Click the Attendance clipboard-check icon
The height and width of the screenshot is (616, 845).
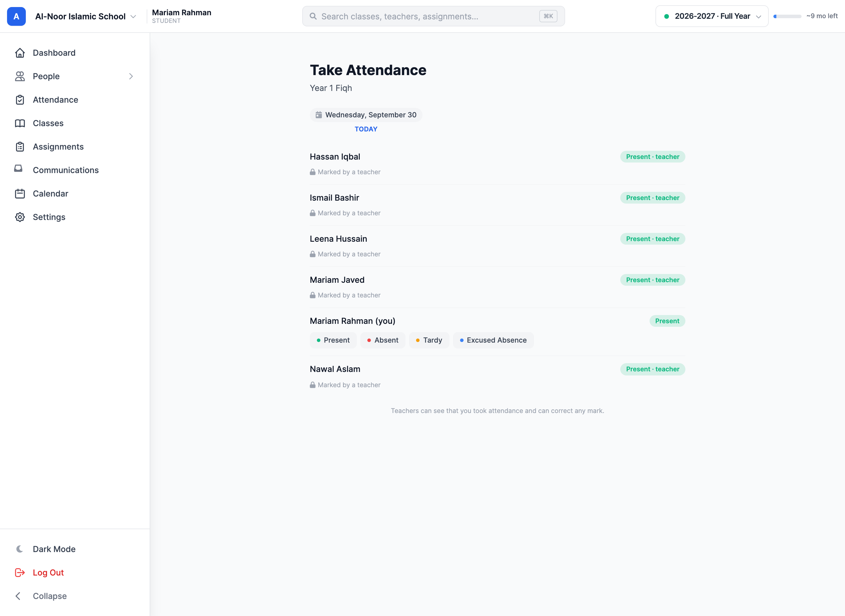pyautogui.click(x=20, y=100)
